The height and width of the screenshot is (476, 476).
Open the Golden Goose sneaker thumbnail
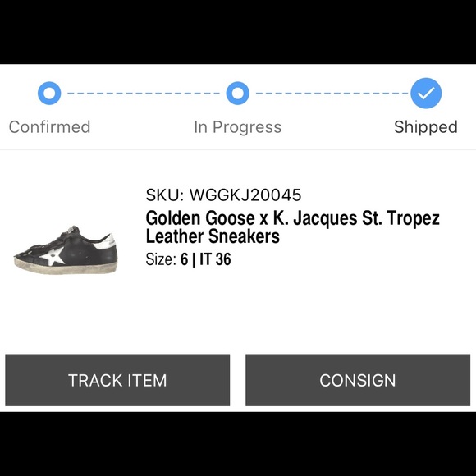pyautogui.click(x=66, y=249)
